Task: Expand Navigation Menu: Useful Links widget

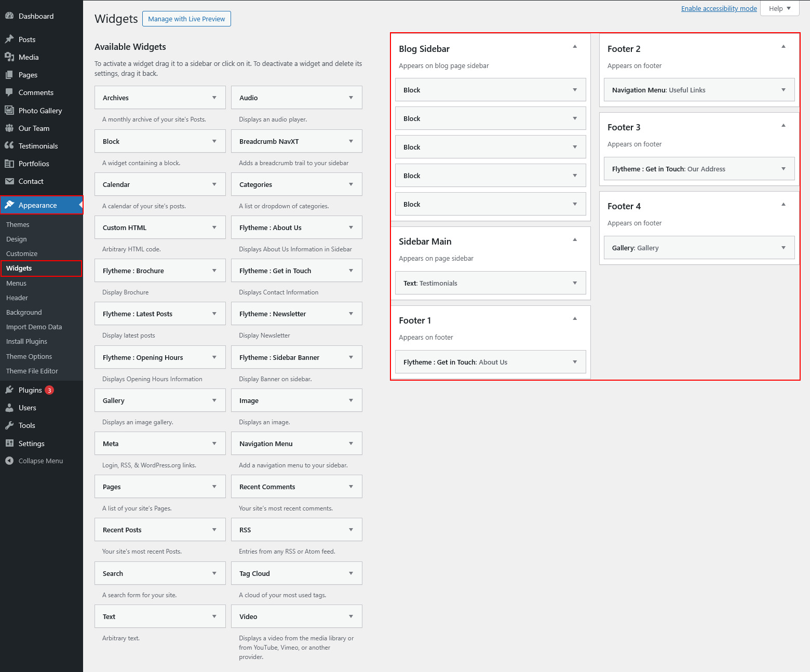Action: coord(784,90)
